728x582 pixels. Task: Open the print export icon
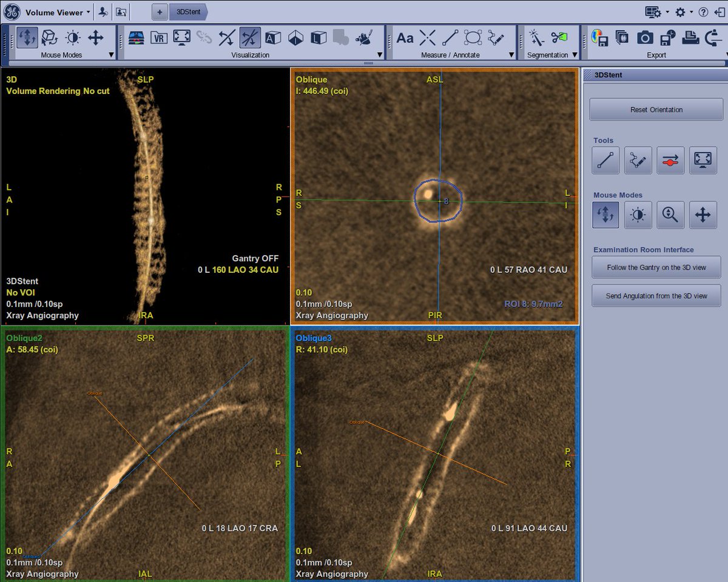click(x=690, y=38)
